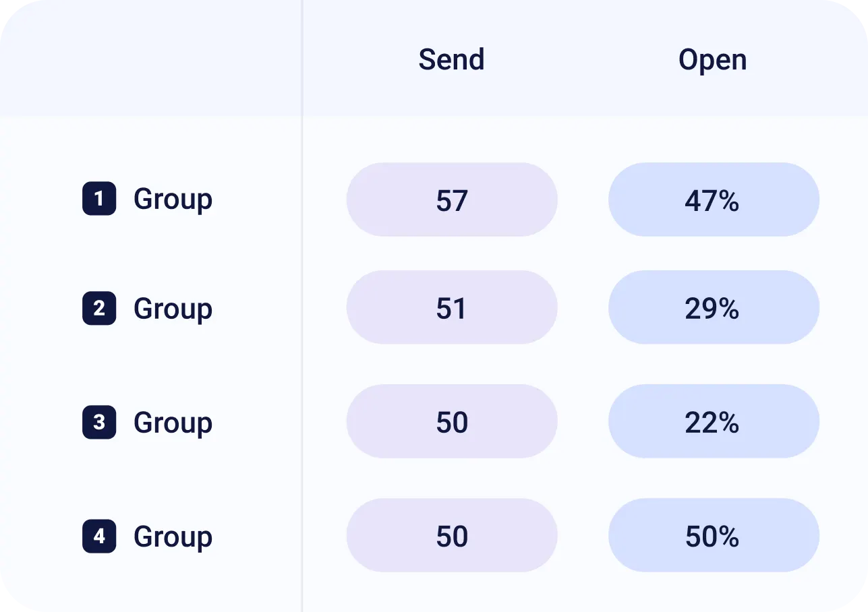Click the Group label beside badge 1
Screen dimensions: 868x612
[x=173, y=200]
